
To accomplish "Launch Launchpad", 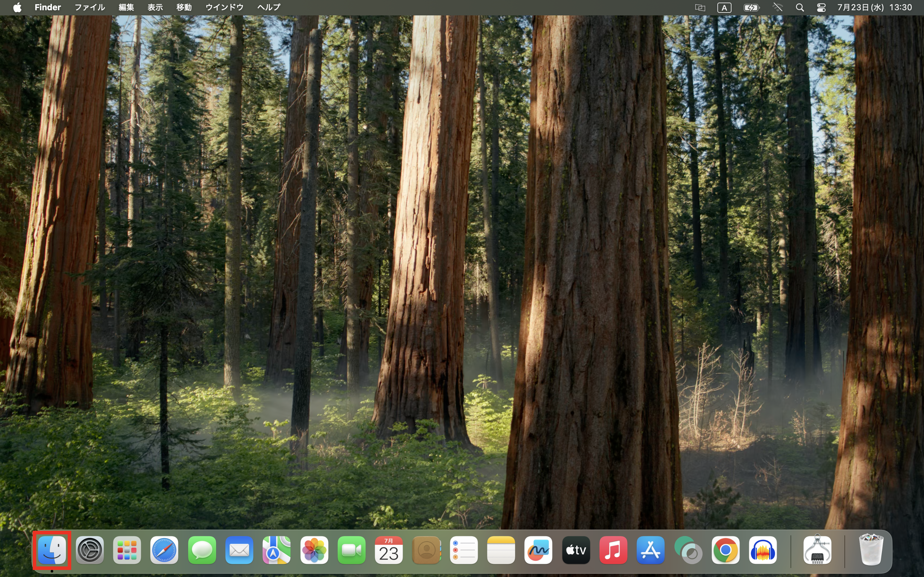I will (x=127, y=550).
